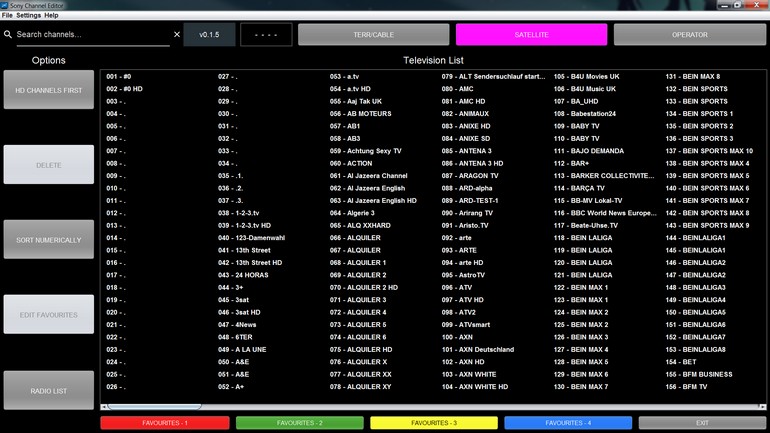Select channel "059 - Achtung Sexy TV"
The image size is (770, 433).
[x=365, y=151]
